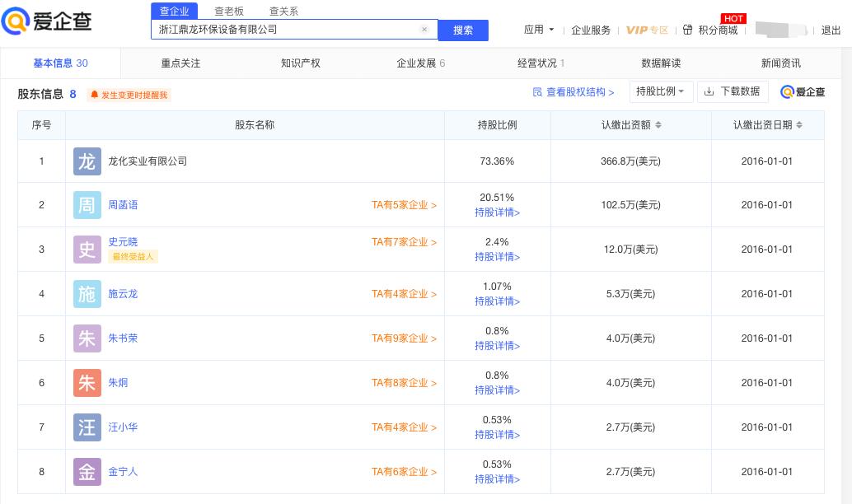Expand the 应用 dropdown menu
This screenshot has width=852, height=504.
[x=539, y=30]
